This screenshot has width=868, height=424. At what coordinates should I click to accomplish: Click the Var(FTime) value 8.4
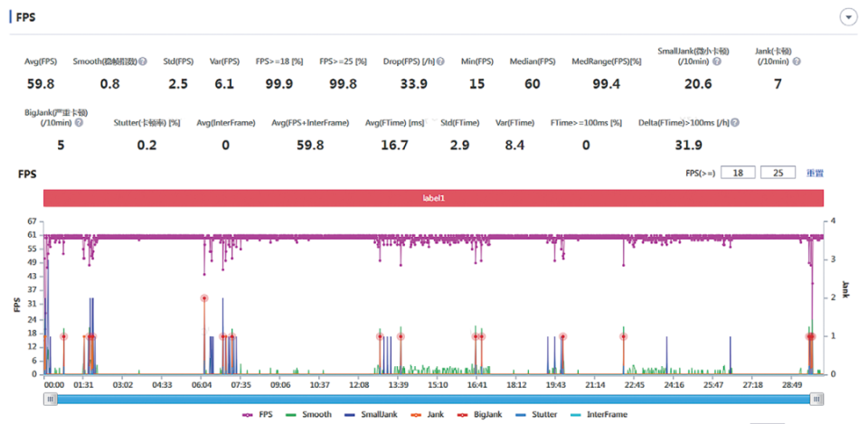point(514,145)
